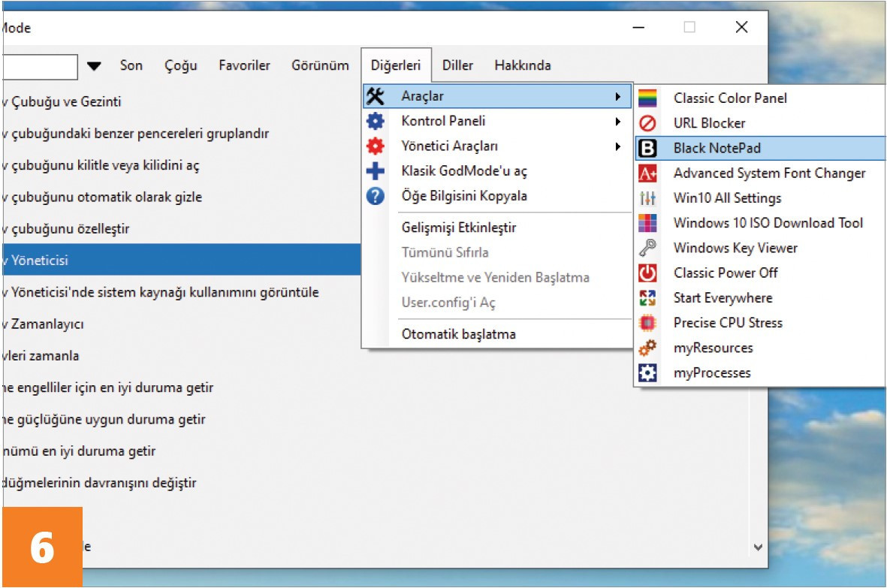Launch Classic Power Off
This screenshot has width=887, height=588.
pyautogui.click(x=760, y=273)
